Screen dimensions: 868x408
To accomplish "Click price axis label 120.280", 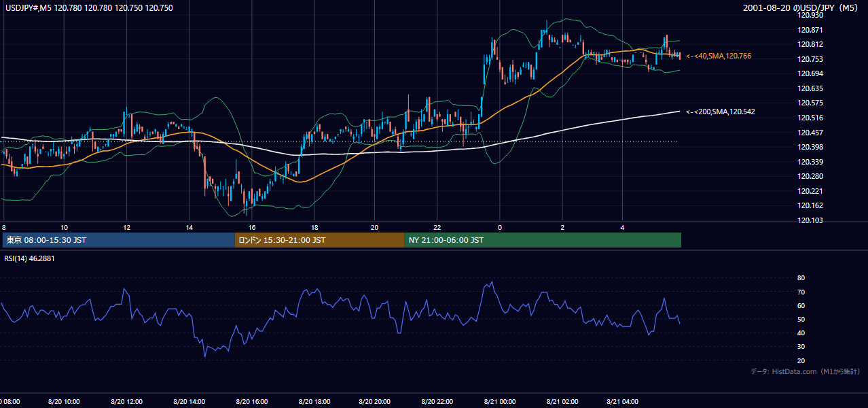I will point(810,176).
